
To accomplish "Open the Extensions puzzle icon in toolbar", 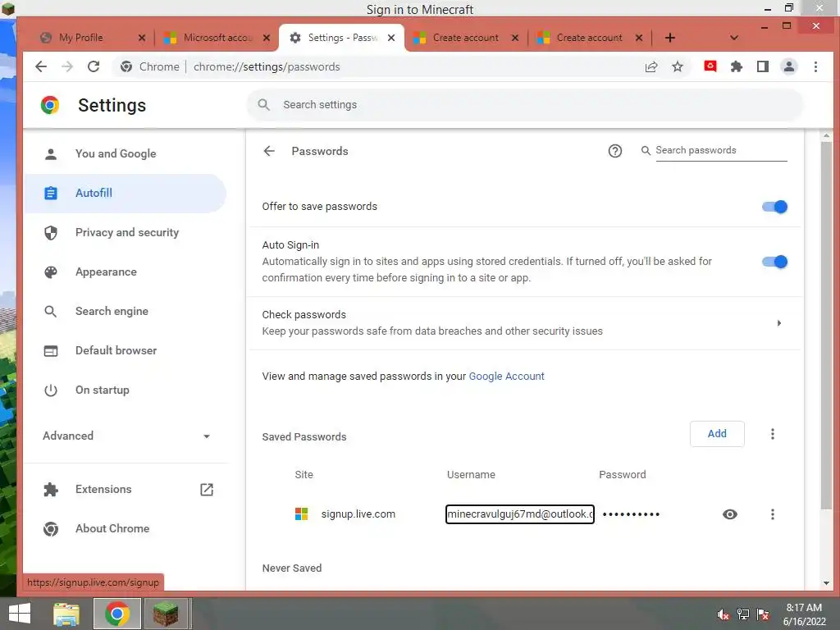I will [x=737, y=66].
